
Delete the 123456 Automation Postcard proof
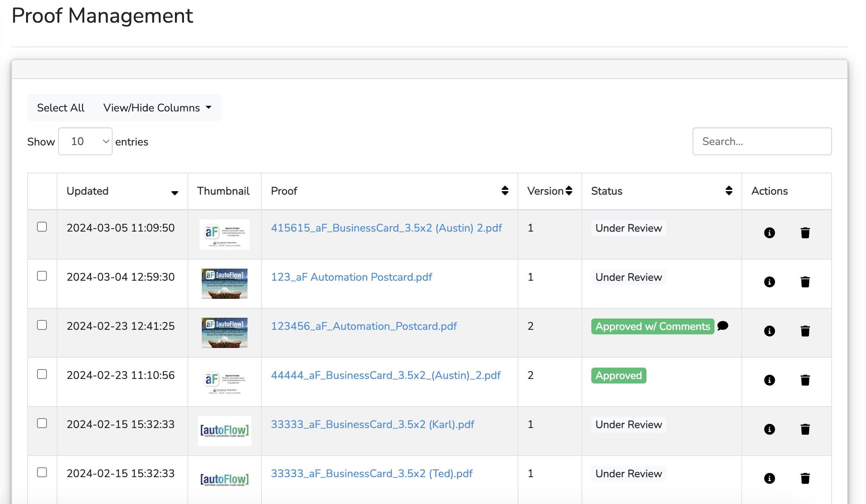pos(805,331)
